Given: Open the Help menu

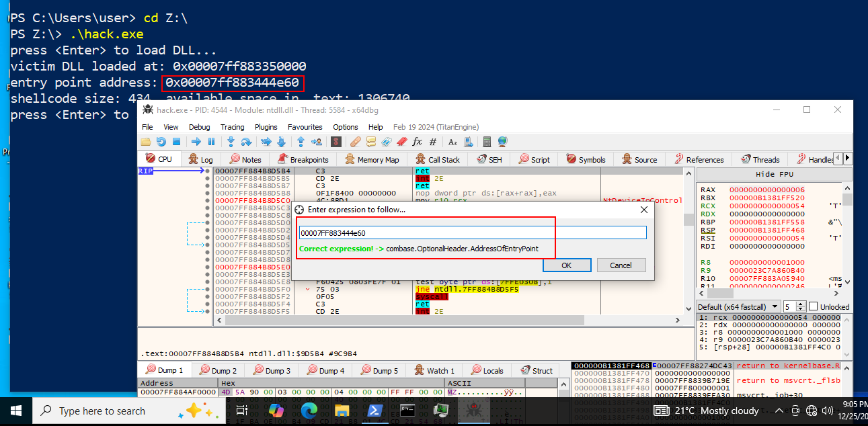Looking at the screenshot, I should click(376, 127).
